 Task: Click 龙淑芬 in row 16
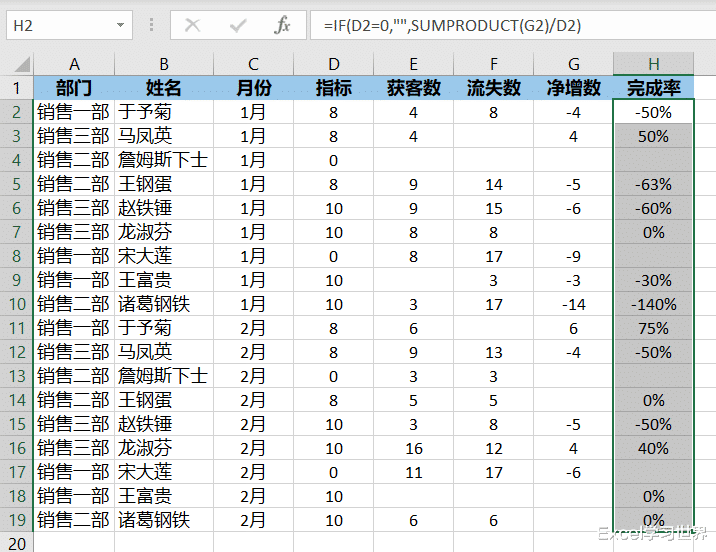tap(145, 448)
